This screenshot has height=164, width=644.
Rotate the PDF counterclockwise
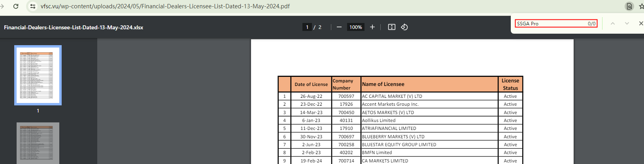point(404,27)
